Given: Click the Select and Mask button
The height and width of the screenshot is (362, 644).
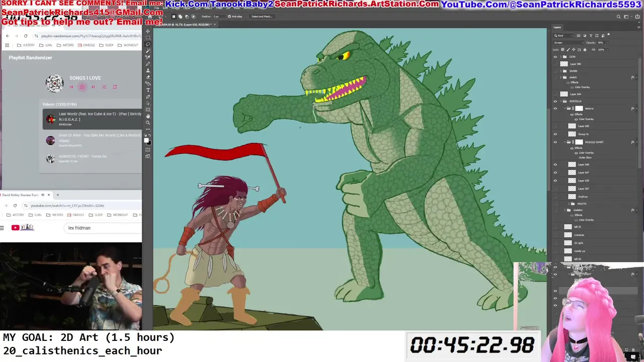Looking at the screenshot, I should tap(262, 17).
